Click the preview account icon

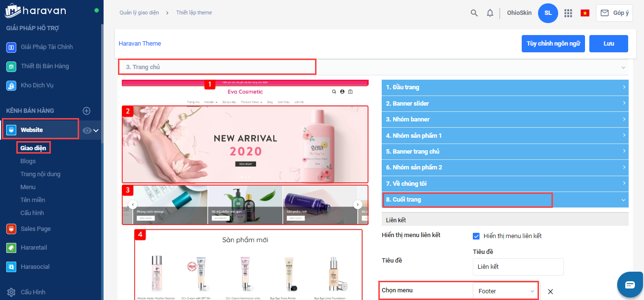tap(342, 92)
